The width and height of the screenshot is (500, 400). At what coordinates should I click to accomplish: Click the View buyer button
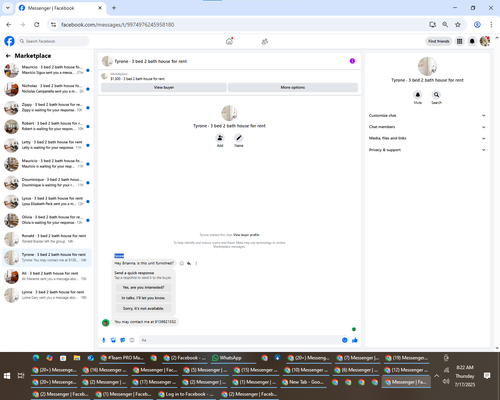click(x=164, y=87)
